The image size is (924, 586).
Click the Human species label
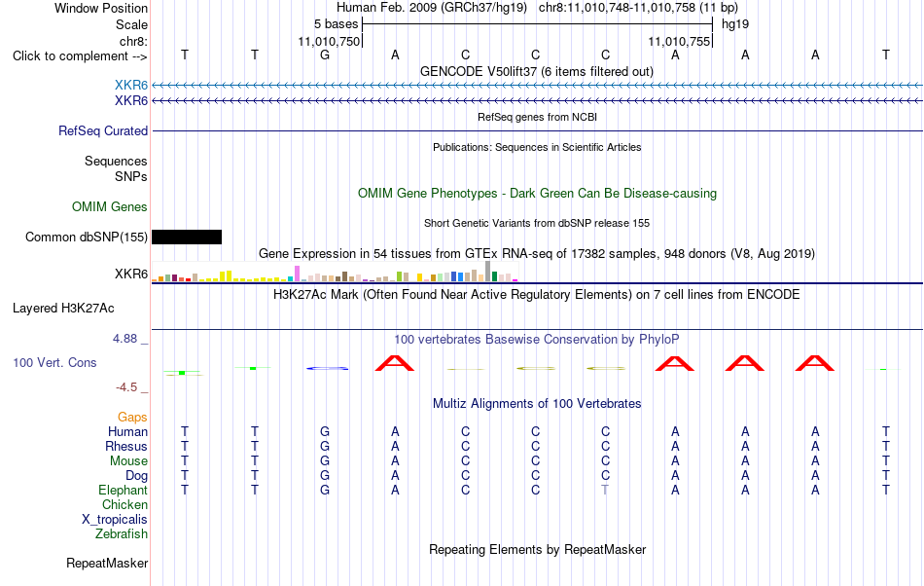tap(127, 431)
